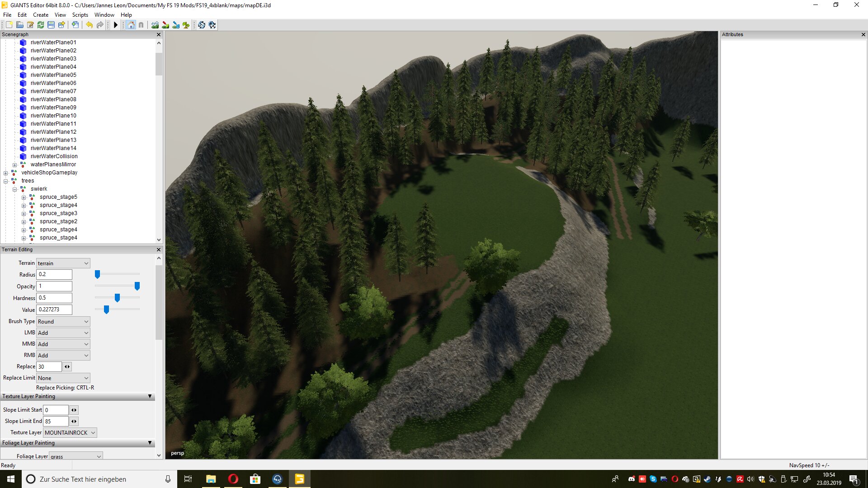Click the Radius input field
868x488 pixels.
point(54,274)
